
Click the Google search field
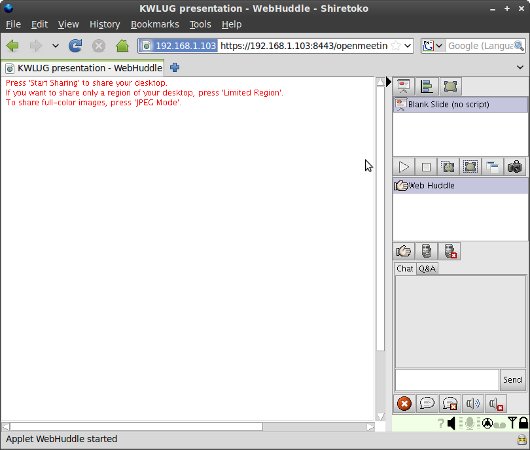coord(480,46)
